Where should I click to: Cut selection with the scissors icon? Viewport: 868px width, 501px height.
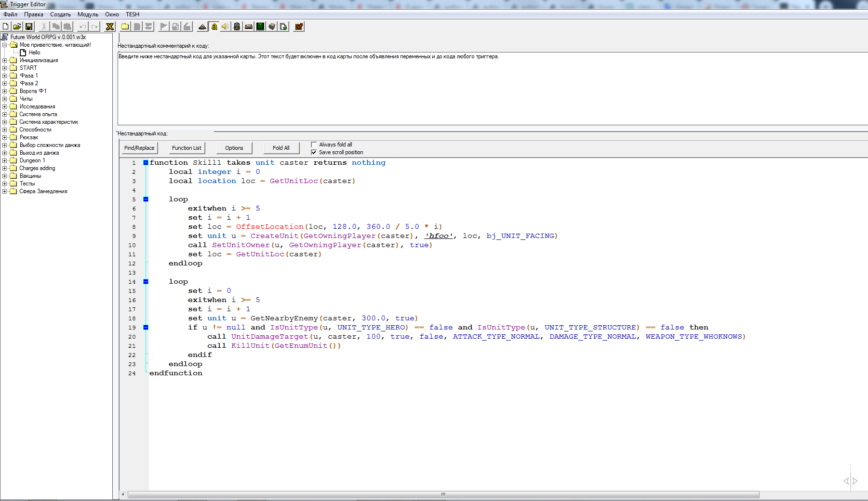click(x=44, y=26)
